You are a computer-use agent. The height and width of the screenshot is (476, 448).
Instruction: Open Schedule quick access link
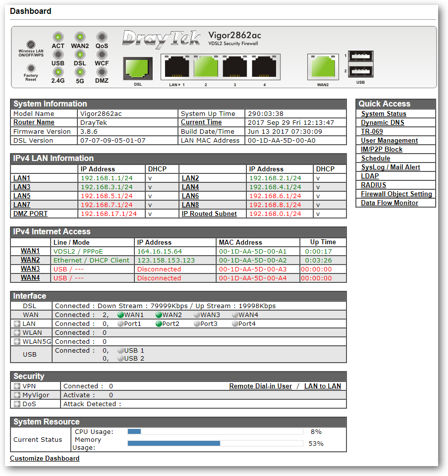pos(376,158)
